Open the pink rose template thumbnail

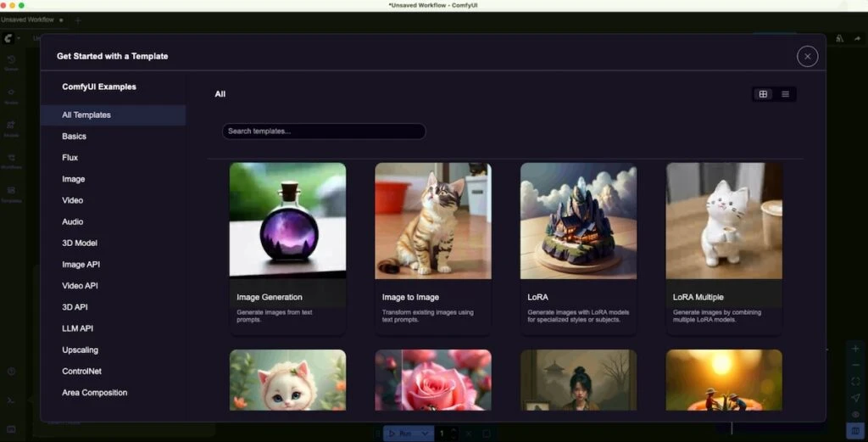[x=433, y=380]
